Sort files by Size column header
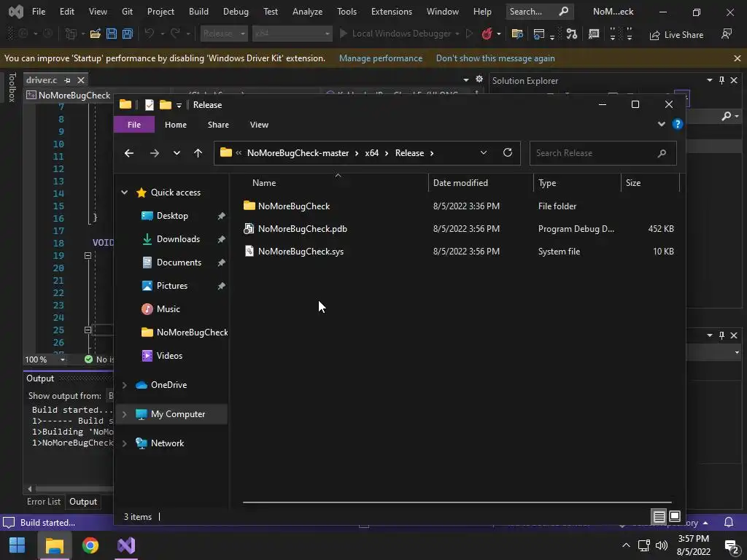747x560 pixels. click(x=650, y=183)
